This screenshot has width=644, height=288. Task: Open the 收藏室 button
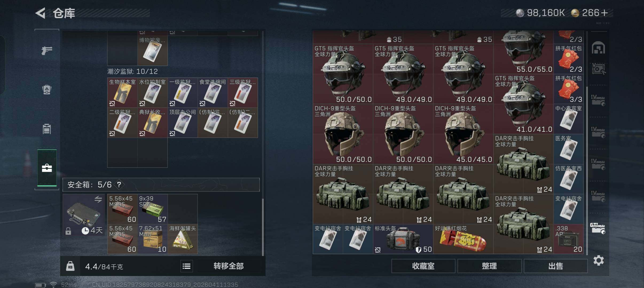(423, 266)
